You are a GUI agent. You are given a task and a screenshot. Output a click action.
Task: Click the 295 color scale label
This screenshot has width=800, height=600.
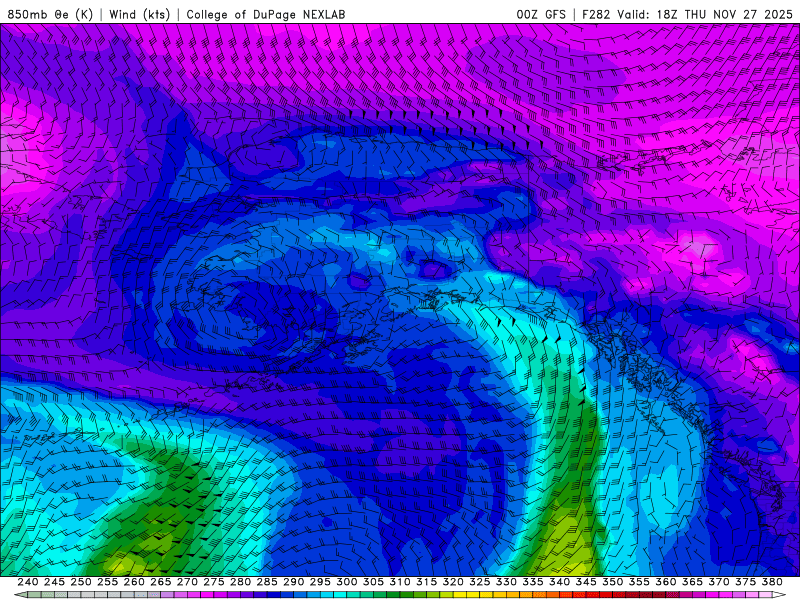(320, 582)
